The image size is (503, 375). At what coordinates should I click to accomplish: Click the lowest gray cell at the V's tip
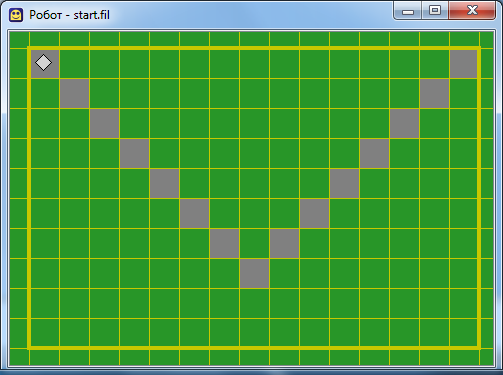coord(254,273)
